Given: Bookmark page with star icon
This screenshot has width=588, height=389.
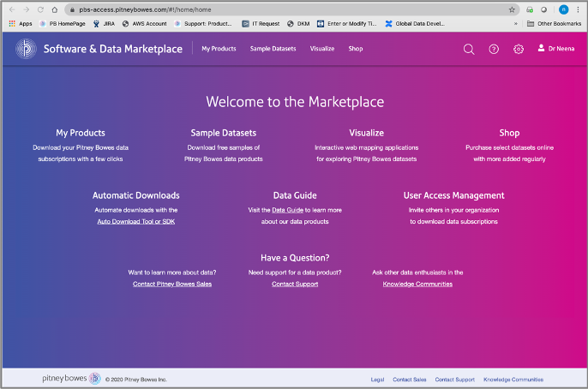Looking at the screenshot, I should [x=512, y=9].
